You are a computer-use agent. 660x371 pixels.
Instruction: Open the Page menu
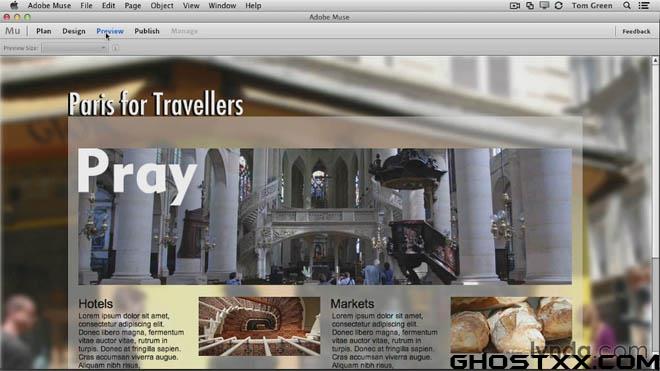[133, 5]
